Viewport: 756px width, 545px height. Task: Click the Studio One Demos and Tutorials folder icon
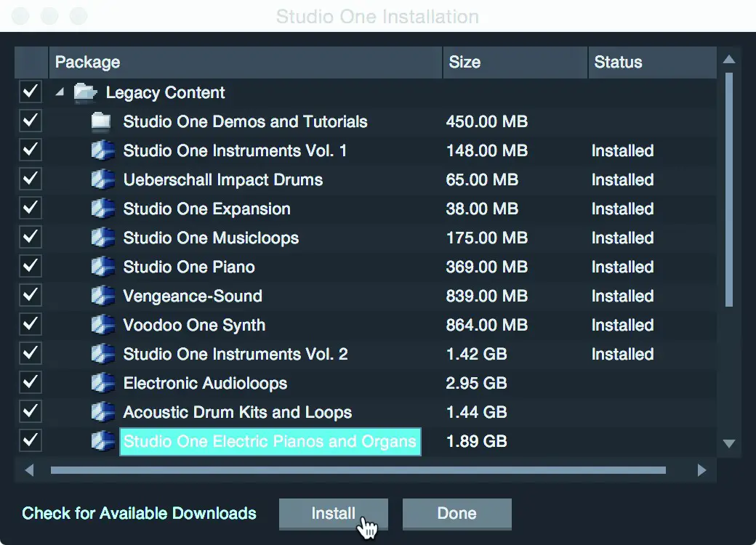pyautogui.click(x=101, y=121)
